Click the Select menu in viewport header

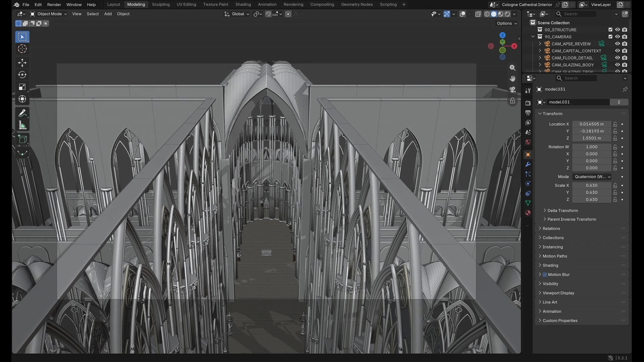(93, 14)
